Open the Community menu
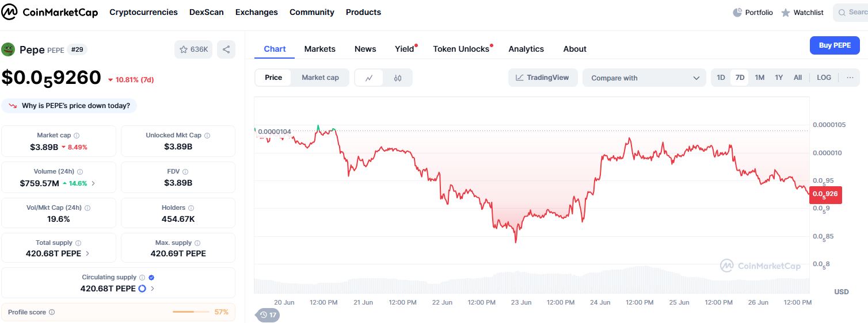 pyautogui.click(x=312, y=12)
